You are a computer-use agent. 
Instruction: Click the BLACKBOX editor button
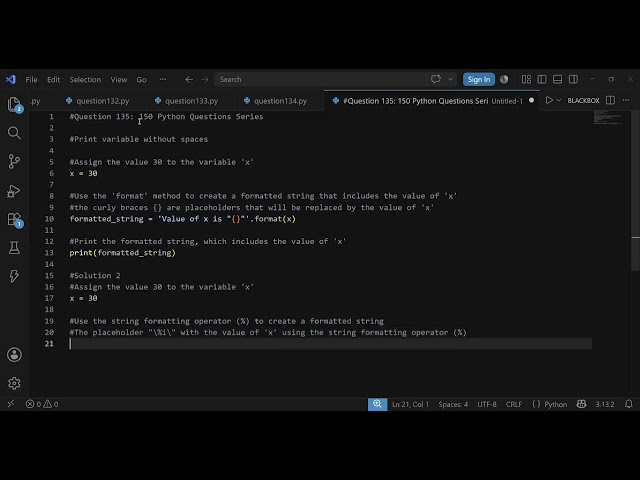[583, 100]
